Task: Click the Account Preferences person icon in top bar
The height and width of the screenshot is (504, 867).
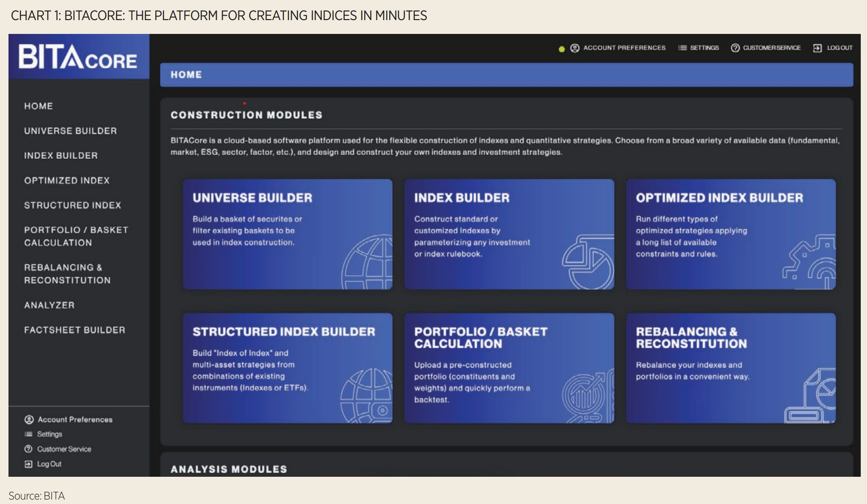Action: coord(575,48)
